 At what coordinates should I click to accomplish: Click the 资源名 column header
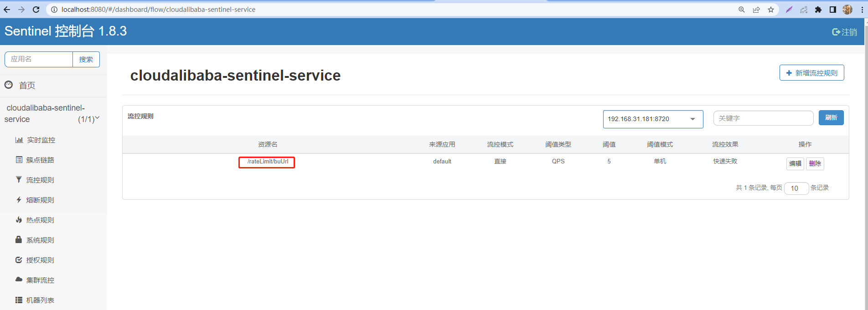tap(268, 145)
